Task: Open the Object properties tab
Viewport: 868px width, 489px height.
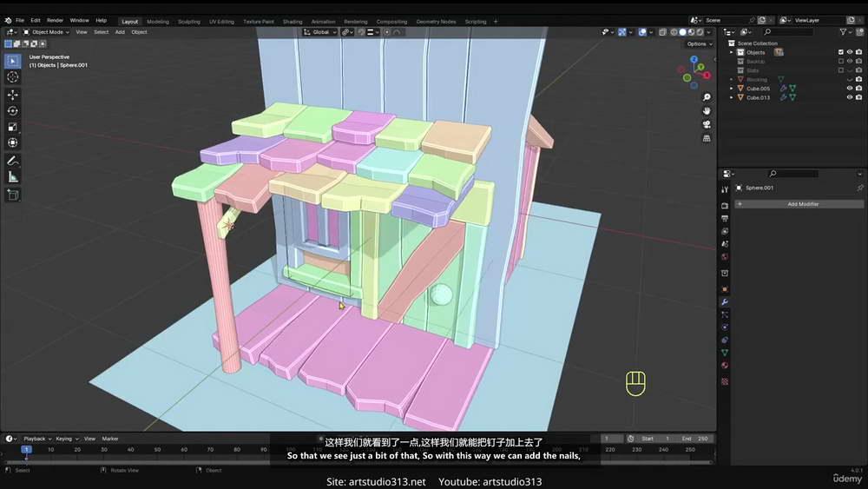Action: (725, 289)
